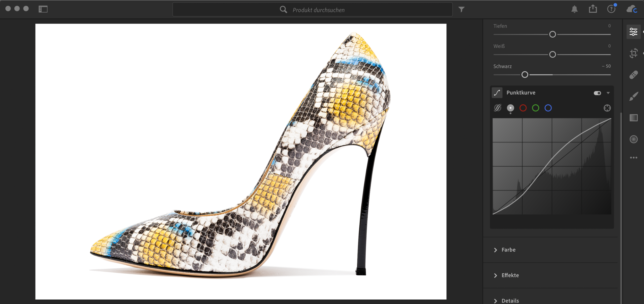The image size is (644, 304).
Task: Click the notifications bell icon
Action: (x=574, y=10)
